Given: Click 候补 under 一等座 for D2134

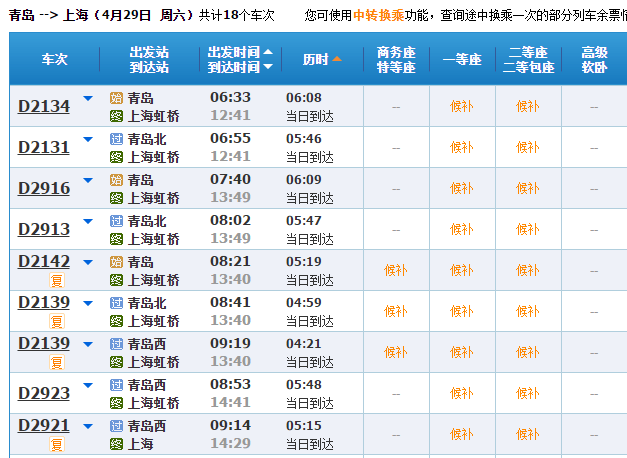Looking at the screenshot, I should point(461,106).
